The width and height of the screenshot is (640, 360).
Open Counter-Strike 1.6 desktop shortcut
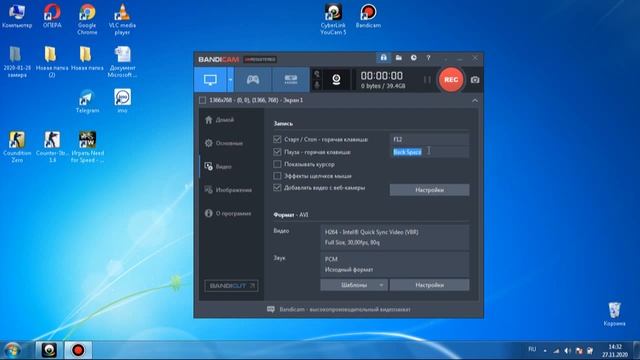click(x=52, y=147)
